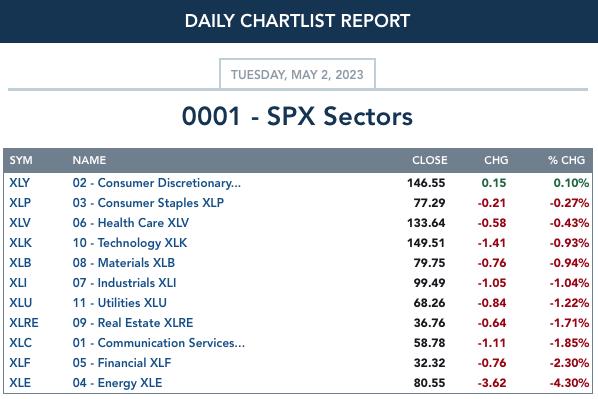598x399 pixels.
Task: Sort by the % CHG column header
Action: pyautogui.click(x=566, y=160)
